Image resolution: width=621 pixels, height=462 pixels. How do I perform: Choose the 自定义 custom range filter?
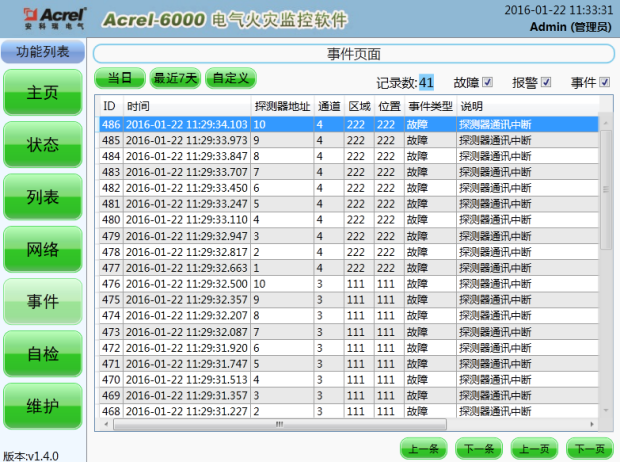[232, 77]
